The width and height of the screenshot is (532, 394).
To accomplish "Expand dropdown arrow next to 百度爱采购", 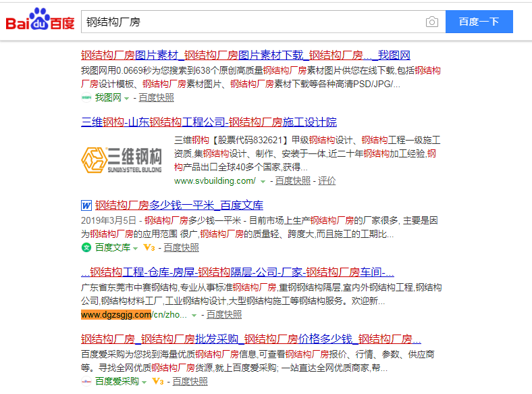I will pos(144,383).
